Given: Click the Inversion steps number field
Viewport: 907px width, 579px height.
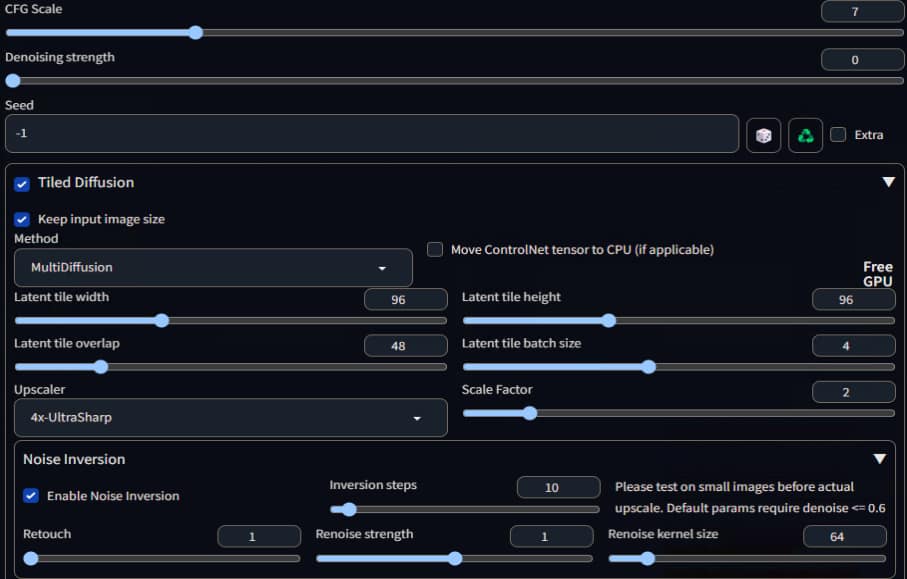Looking at the screenshot, I should pyautogui.click(x=558, y=488).
